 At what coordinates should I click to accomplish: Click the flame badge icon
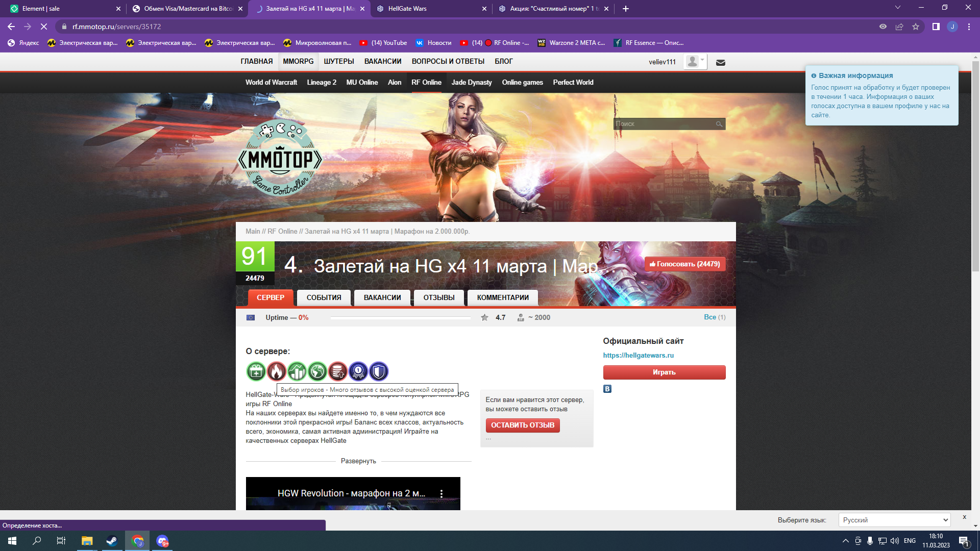277,371
